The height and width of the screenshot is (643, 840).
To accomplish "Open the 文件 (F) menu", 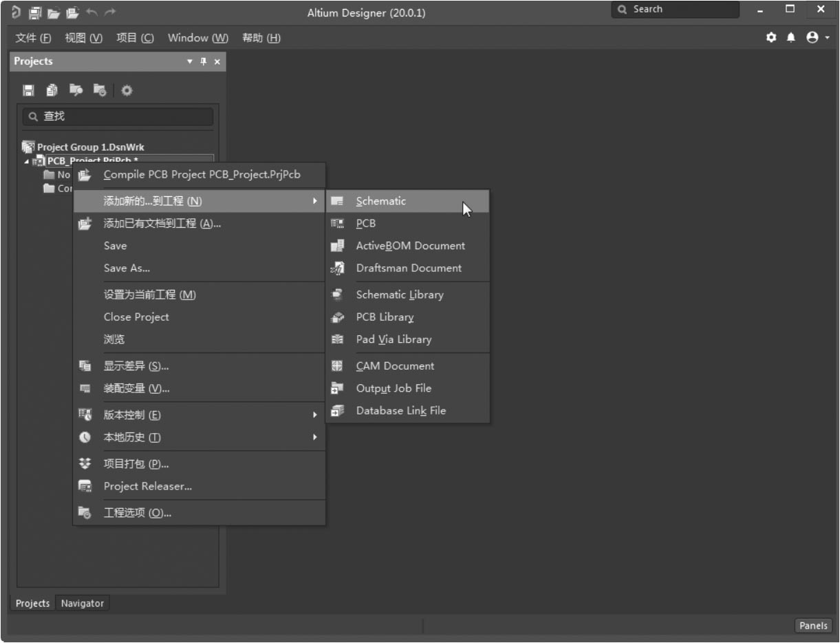I will [x=33, y=38].
